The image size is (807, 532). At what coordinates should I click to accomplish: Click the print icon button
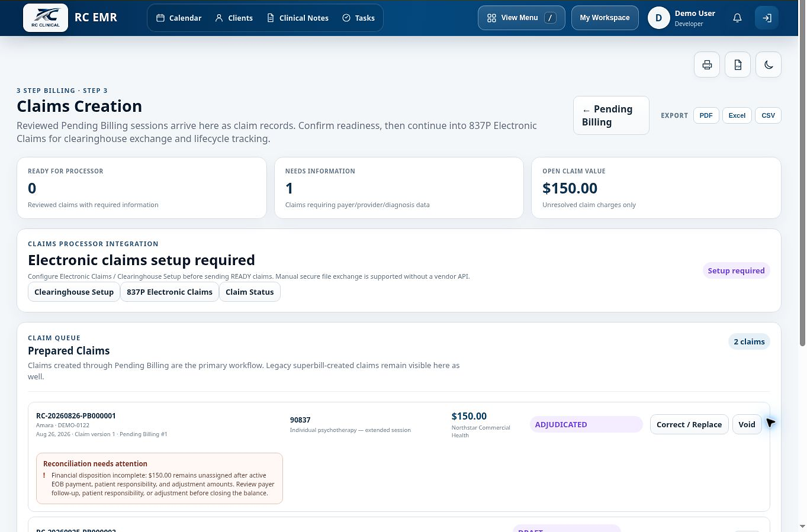707,65
